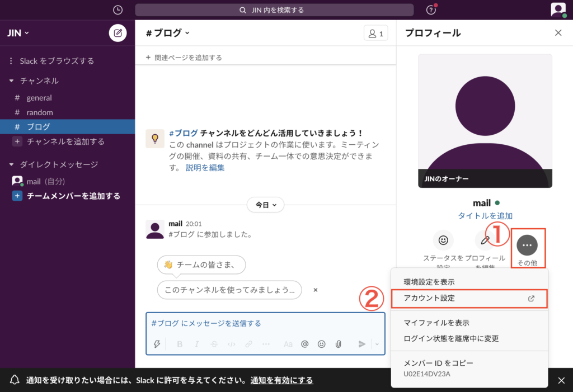Screen dimensions: 573x392
Task: Click the mail sender name in message
Action: click(175, 224)
